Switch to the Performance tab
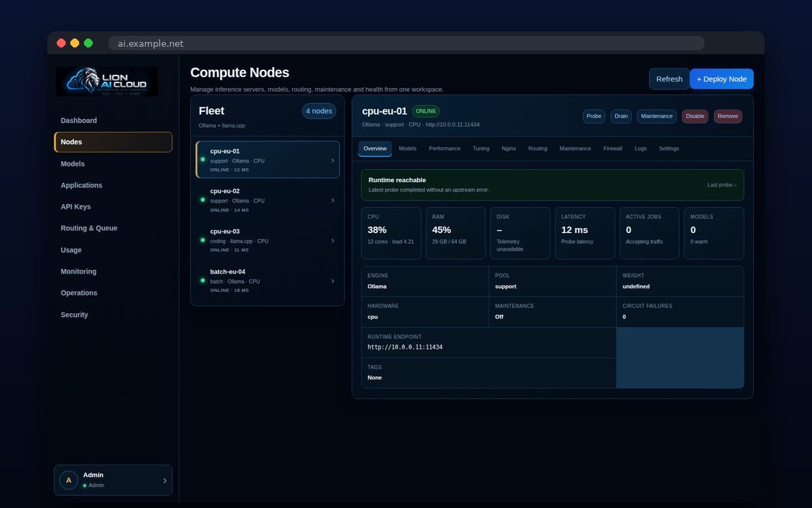The height and width of the screenshot is (508, 812). [445, 148]
